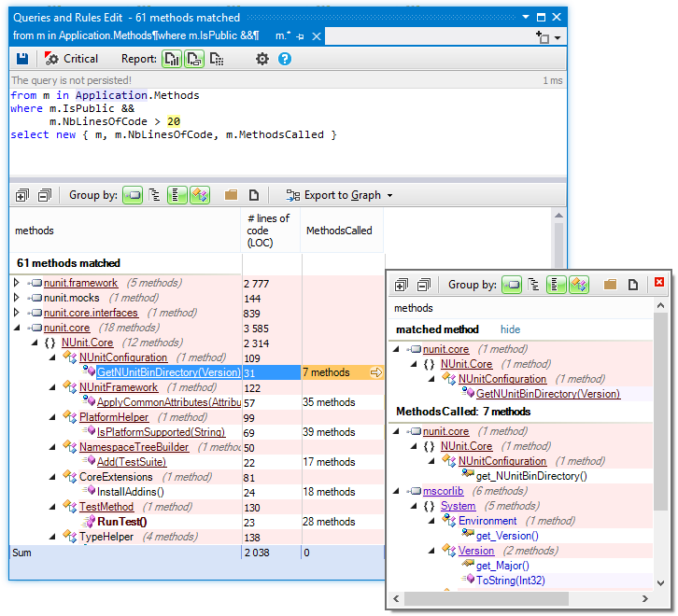Click the folder icon in main results toolbar
The height and width of the screenshot is (616, 678).
pyautogui.click(x=231, y=195)
